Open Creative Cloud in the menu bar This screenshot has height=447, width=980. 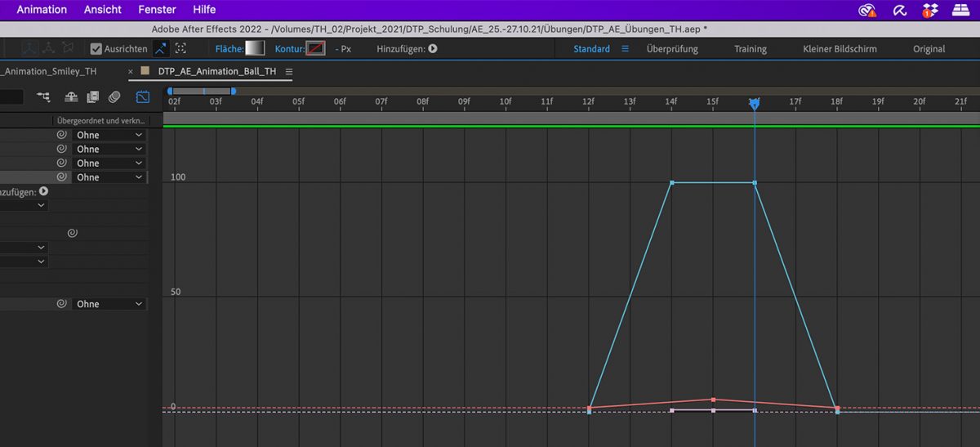(x=866, y=10)
